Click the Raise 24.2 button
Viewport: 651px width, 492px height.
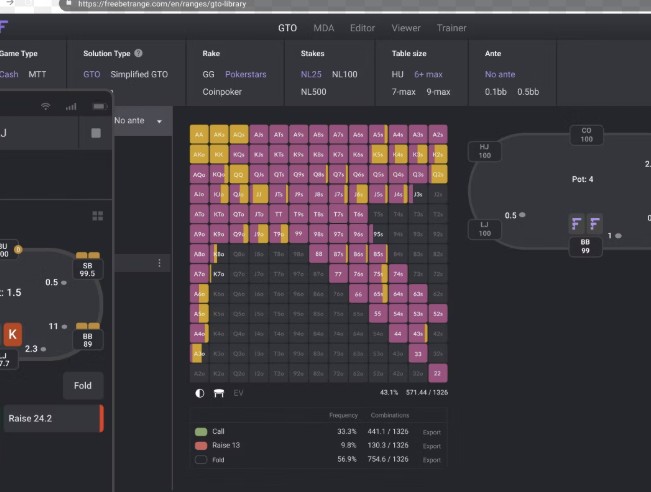(x=53, y=419)
